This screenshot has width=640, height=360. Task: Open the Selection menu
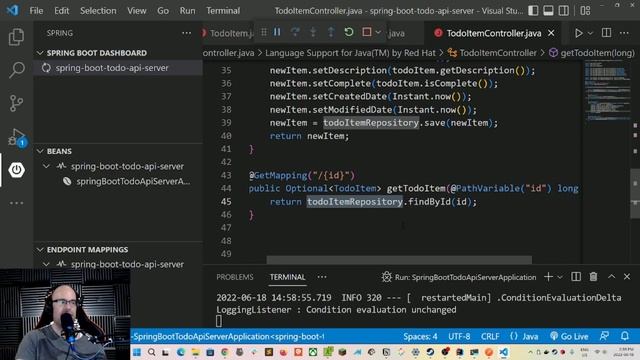point(98,11)
